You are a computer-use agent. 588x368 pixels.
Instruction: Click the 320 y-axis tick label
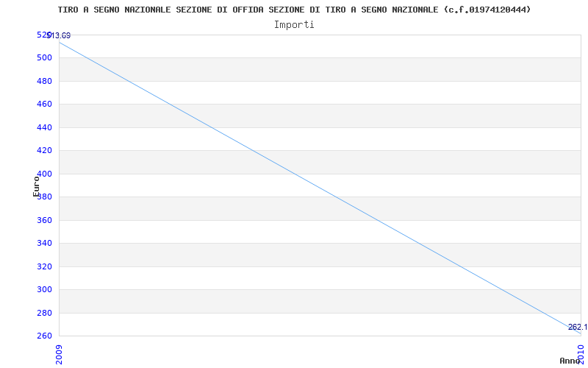coord(43,266)
